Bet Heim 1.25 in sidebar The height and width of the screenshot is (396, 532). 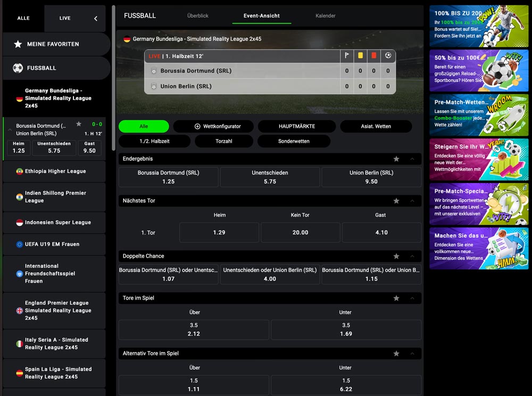19,147
